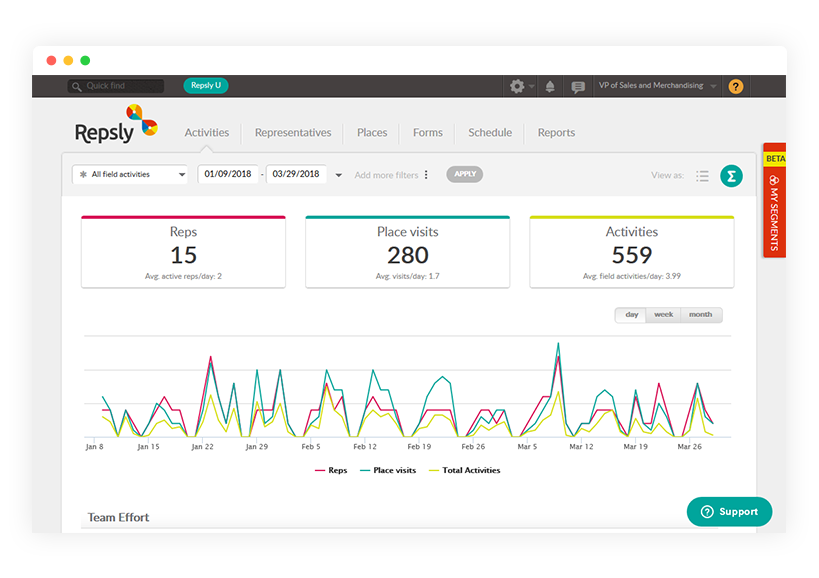Open the messages chat bubble icon
819x578 pixels.
tap(577, 87)
